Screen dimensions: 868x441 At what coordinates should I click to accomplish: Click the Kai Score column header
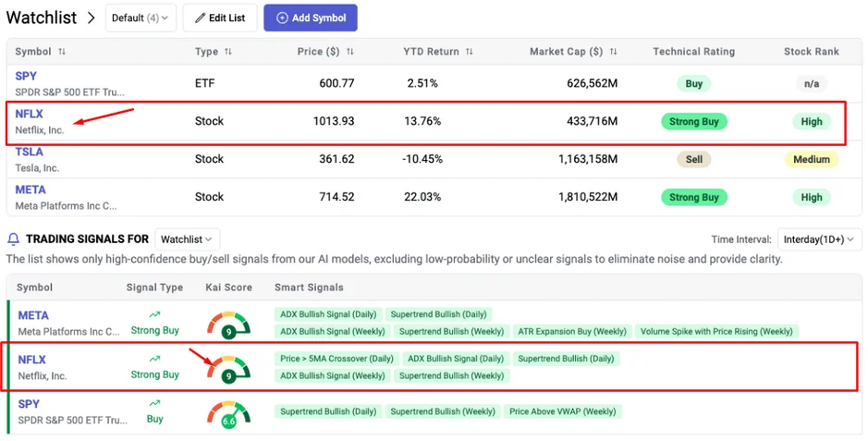coord(228,288)
